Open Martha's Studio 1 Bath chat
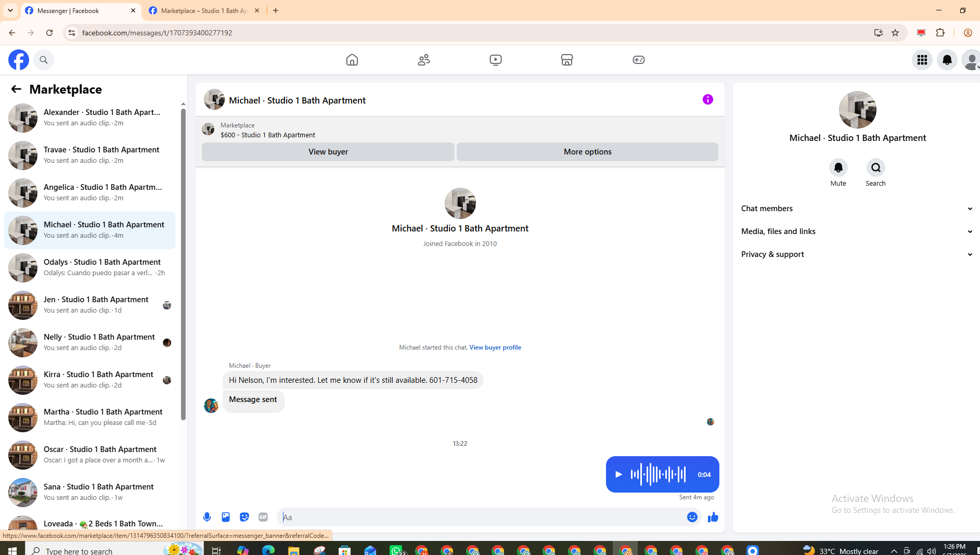980x555 pixels. pos(89,417)
